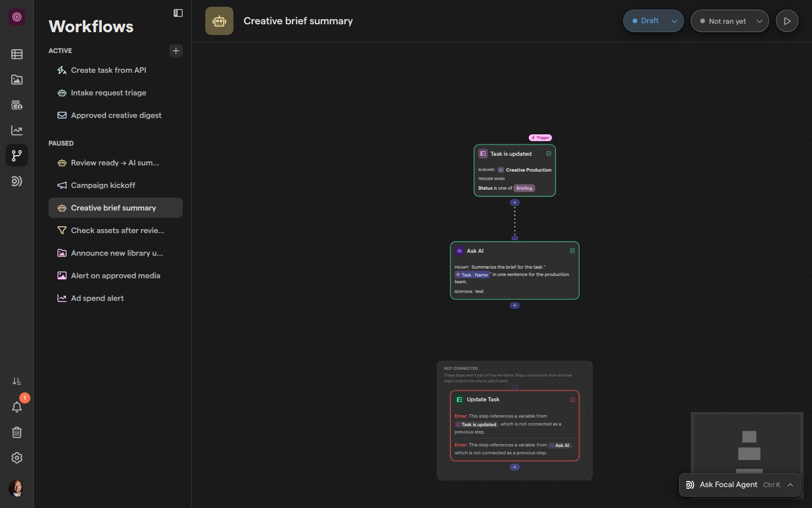Open Approved creative digest workflow
Screen dimensions: 812x508
click(x=116, y=115)
